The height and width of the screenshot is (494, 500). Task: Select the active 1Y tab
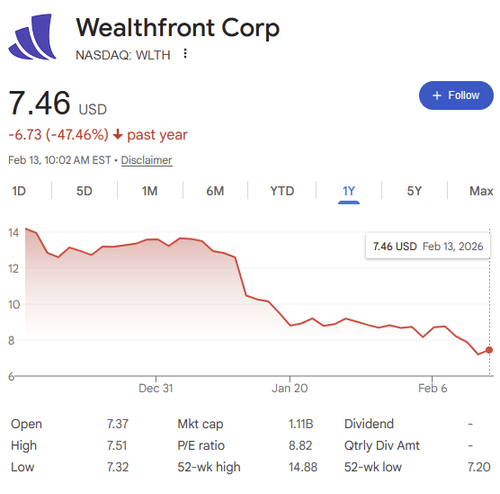(349, 191)
